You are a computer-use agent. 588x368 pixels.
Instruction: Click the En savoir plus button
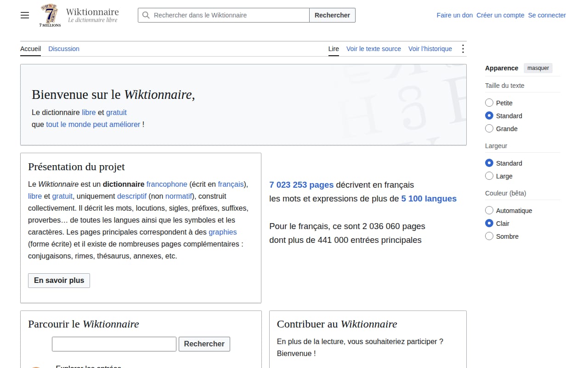59,281
